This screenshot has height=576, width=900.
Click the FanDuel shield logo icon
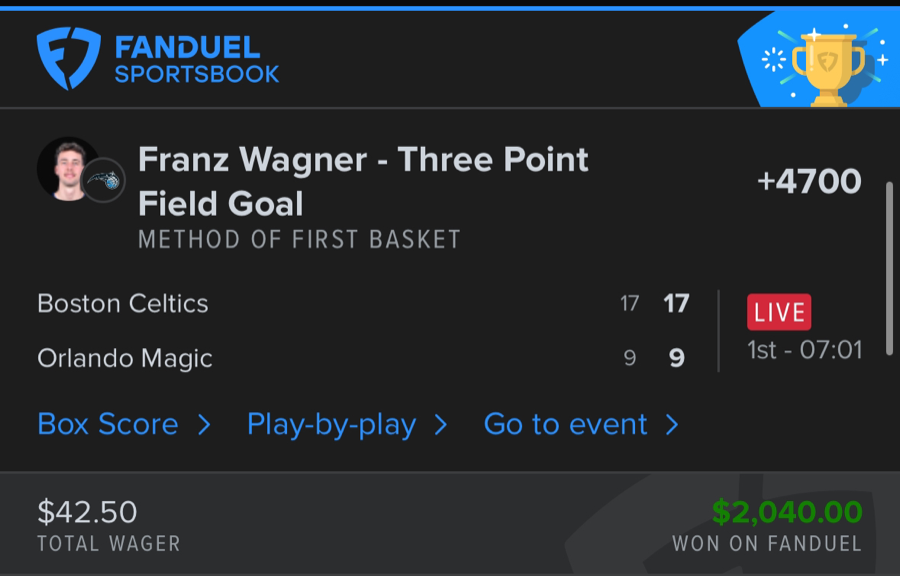coord(68,59)
